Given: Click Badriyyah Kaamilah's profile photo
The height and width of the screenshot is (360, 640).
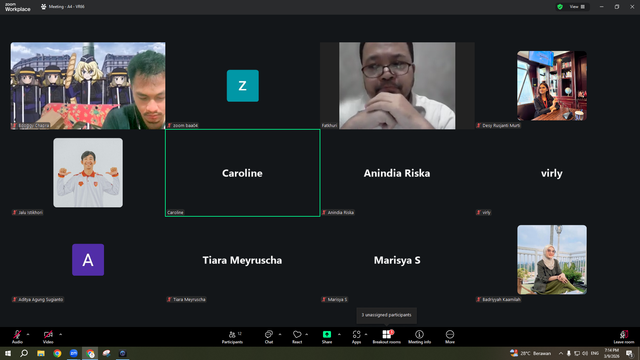Looking at the screenshot, I should pos(552,260).
